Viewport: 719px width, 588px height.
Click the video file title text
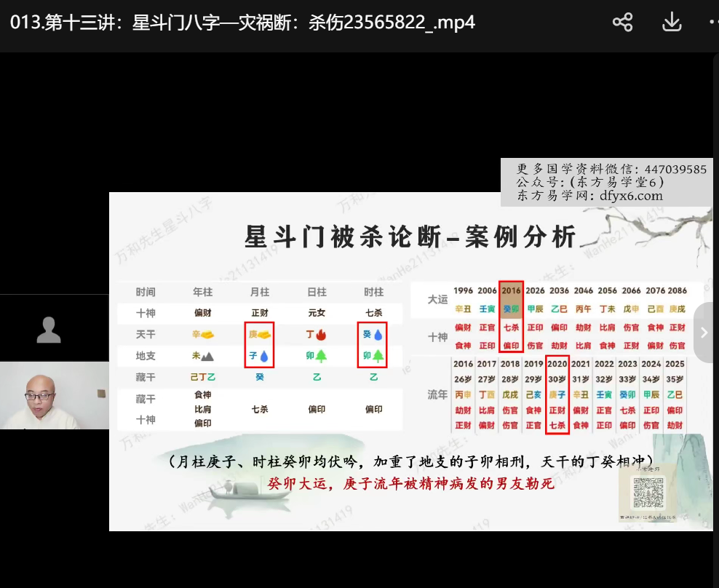(x=242, y=23)
